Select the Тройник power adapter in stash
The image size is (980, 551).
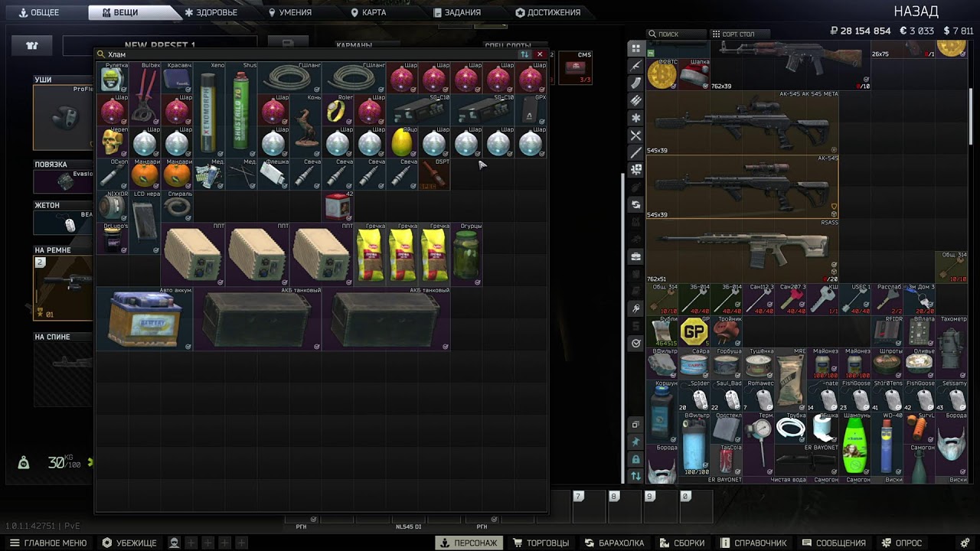[x=726, y=332]
